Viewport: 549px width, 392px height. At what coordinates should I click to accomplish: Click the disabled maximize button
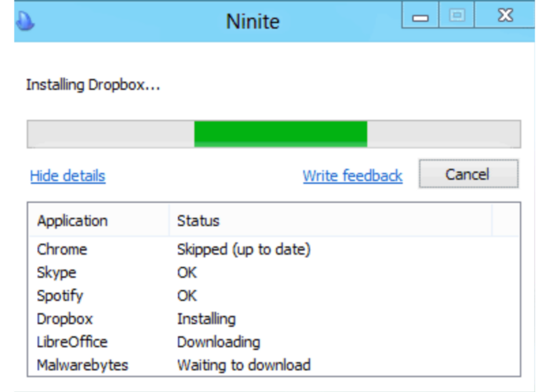[x=456, y=15]
